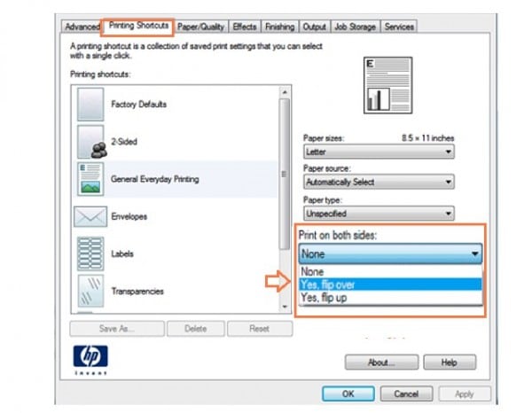Open the Services tab

pos(399,27)
